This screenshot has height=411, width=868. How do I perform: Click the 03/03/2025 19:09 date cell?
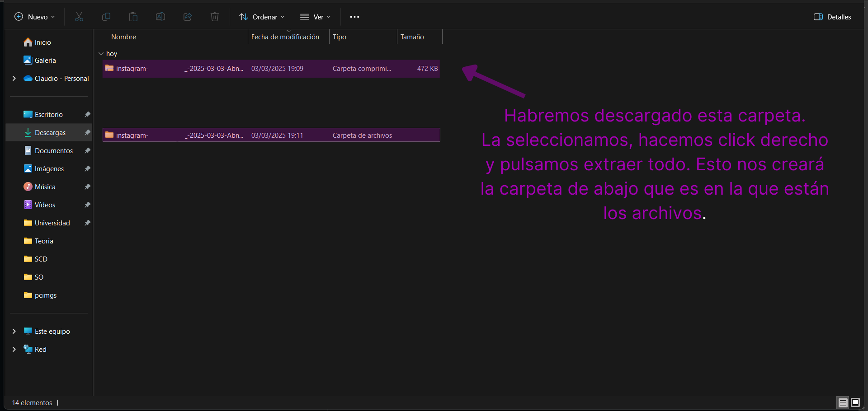(x=277, y=69)
